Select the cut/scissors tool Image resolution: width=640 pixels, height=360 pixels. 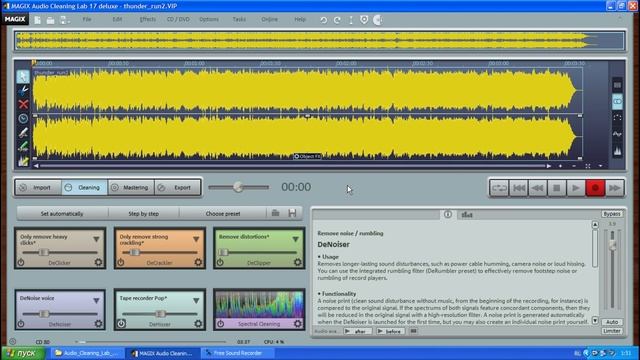(x=23, y=90)
